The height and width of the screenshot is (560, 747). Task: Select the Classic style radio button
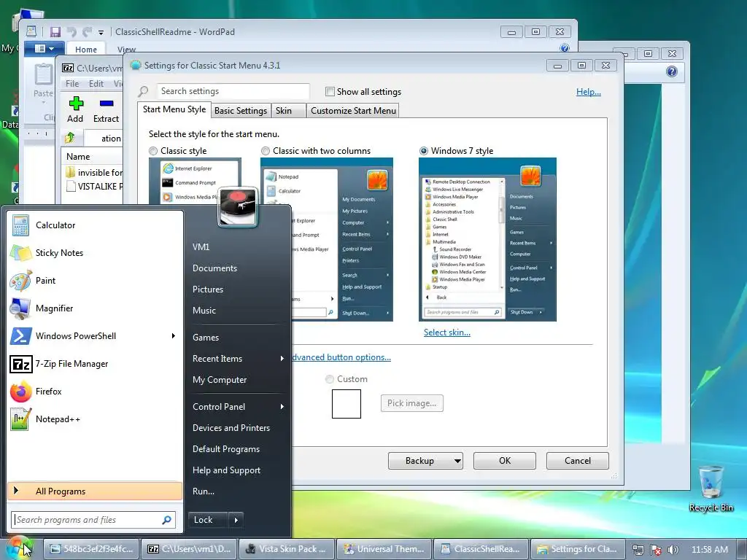[153, 151]
